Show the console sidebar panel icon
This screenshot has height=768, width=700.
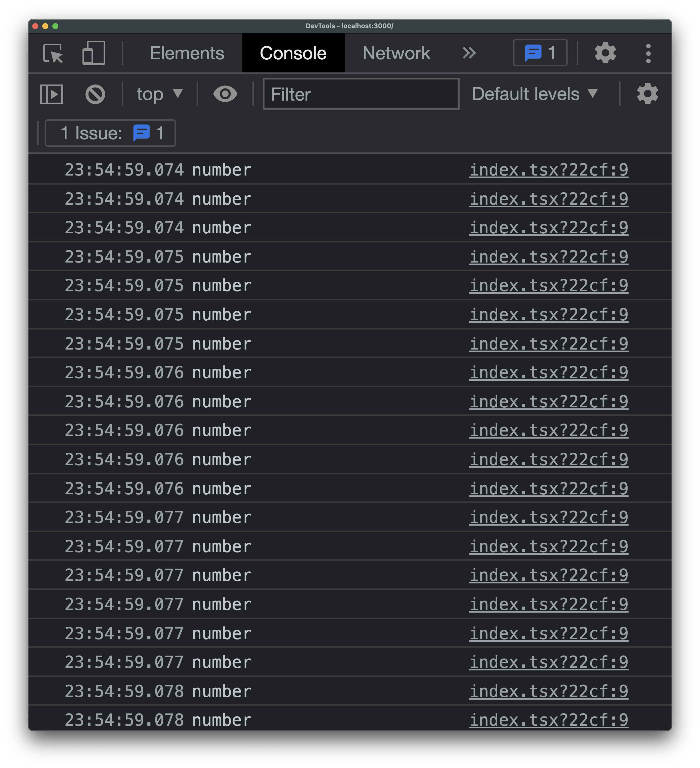click(x=51, y=94)
